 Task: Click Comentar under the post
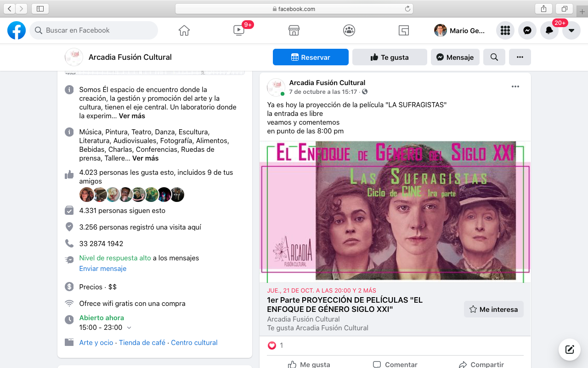click(x=395, y=364)
